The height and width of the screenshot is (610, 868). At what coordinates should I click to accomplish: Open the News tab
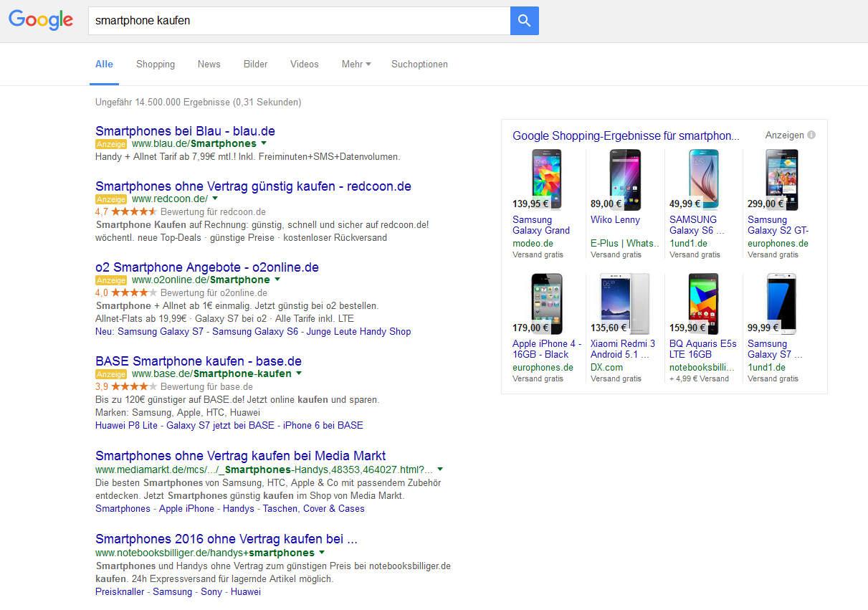[x=209, y=64]
